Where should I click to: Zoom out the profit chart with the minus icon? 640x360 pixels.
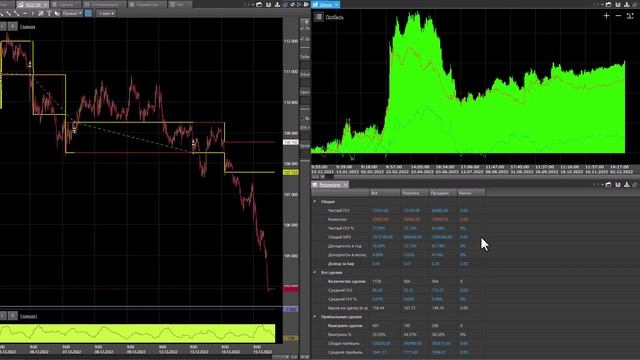tap(618, 16)
